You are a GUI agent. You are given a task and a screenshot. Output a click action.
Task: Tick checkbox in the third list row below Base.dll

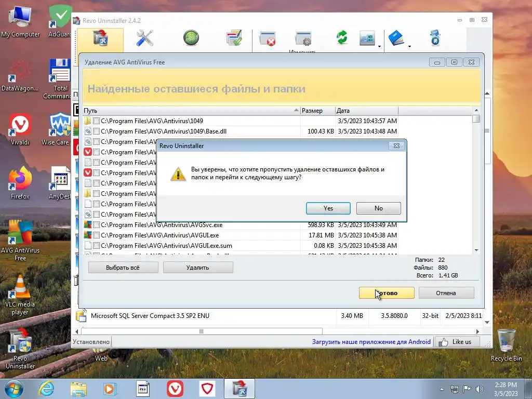[96, 141]
